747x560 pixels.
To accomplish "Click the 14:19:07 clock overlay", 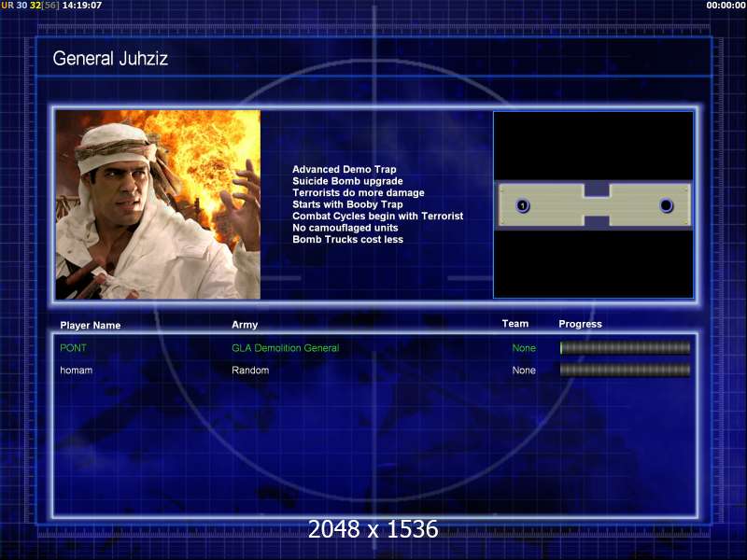I will [82, 6].
